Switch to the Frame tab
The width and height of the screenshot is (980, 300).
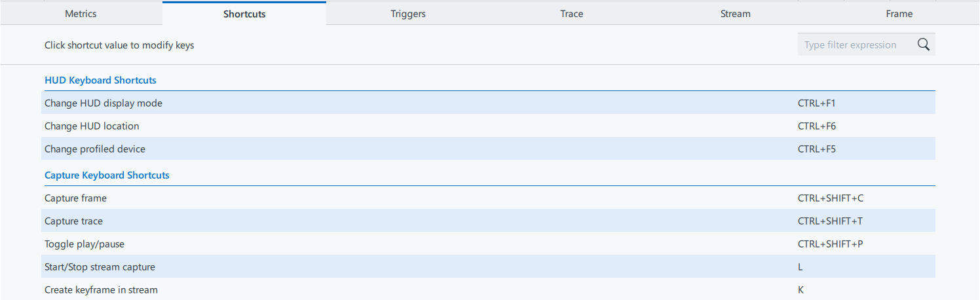(899, 14)
